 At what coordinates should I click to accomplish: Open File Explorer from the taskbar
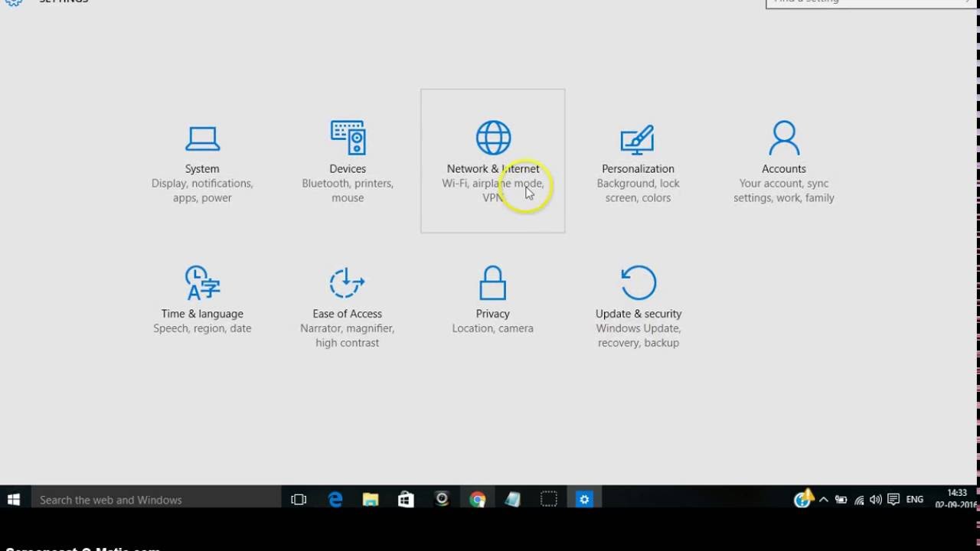coord(371,500)
